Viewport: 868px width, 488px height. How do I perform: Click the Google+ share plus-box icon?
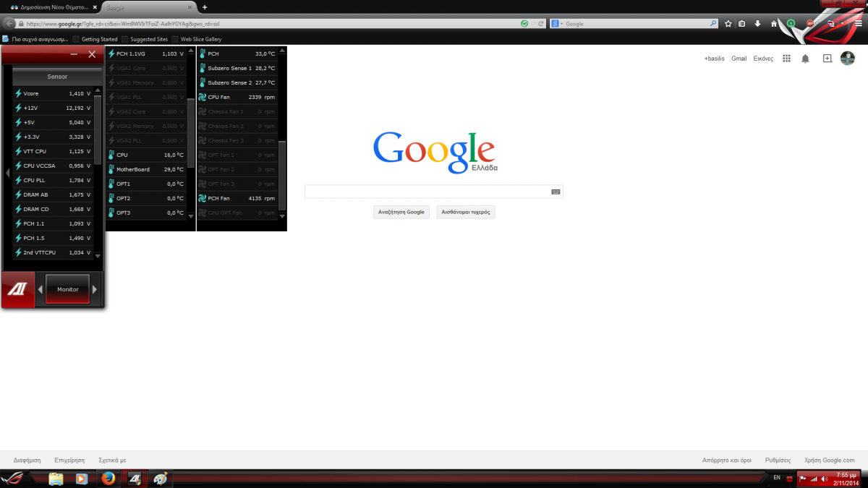point(827,59)
